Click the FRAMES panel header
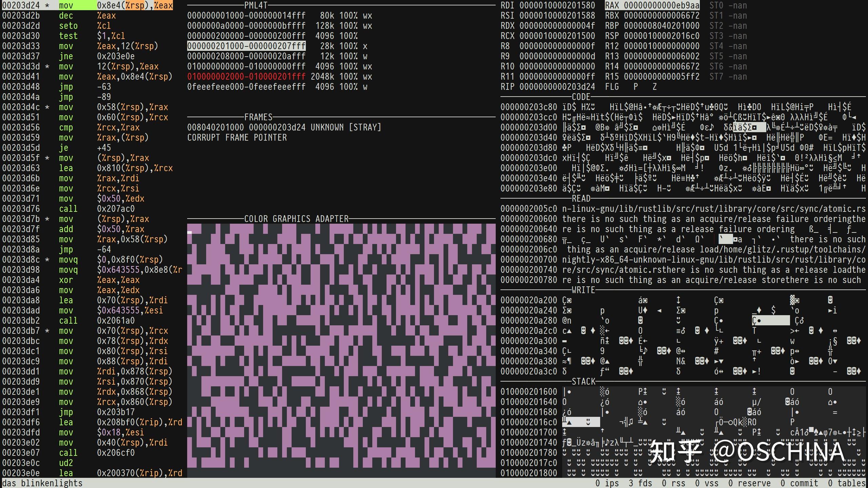Image resolution: width=868 pixels, height=488 pixels. 258,117
